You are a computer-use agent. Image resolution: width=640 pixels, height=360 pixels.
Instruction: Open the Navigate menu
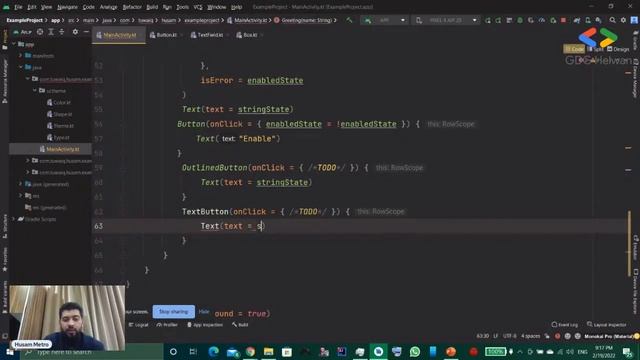pos(67,7)
